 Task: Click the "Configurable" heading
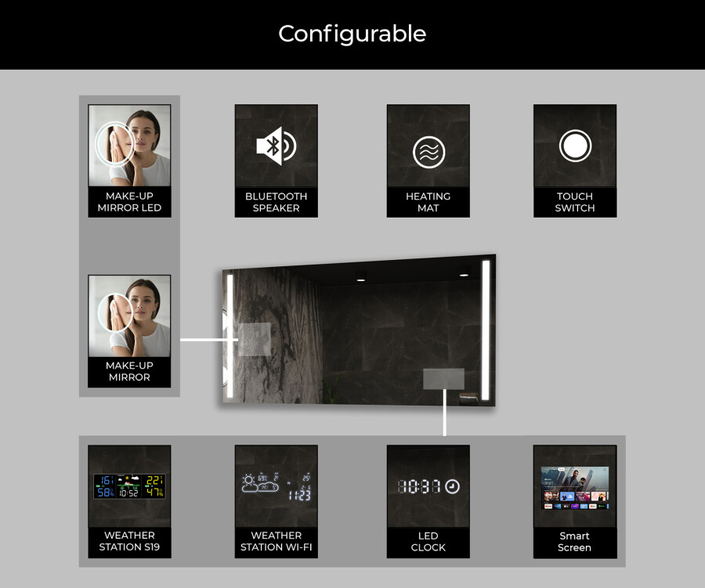click(x=352, y=34)
